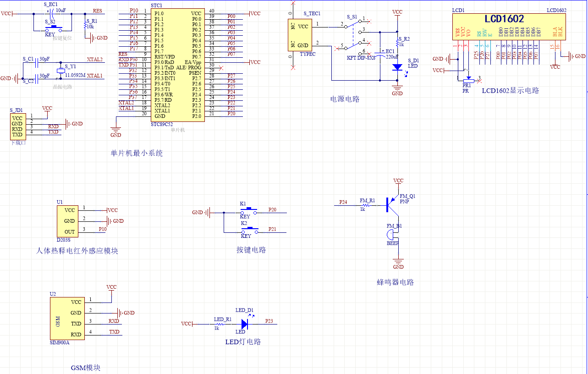Click the S_S1 power switch component
588x374 pixels.
click(x=355, y=35)
